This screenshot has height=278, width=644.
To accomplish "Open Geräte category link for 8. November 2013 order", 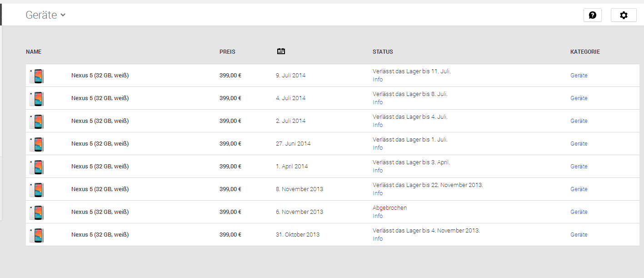I will click(x=579, y=189).
